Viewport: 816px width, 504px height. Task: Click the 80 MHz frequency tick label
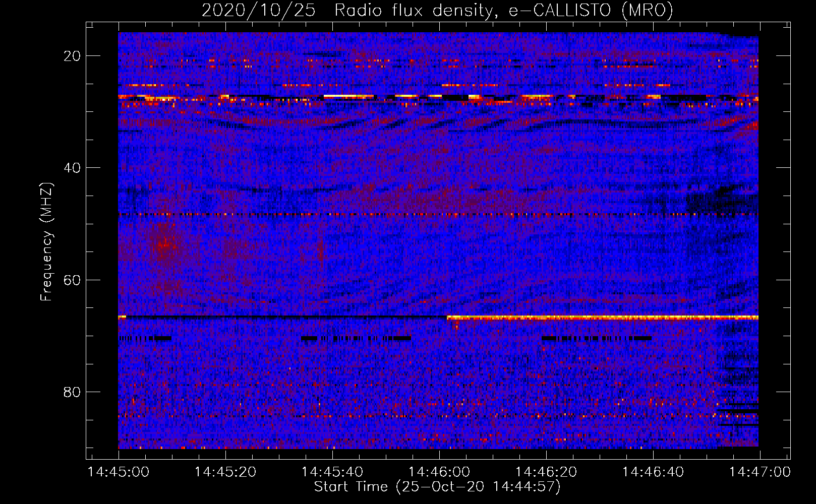point(73,392)
